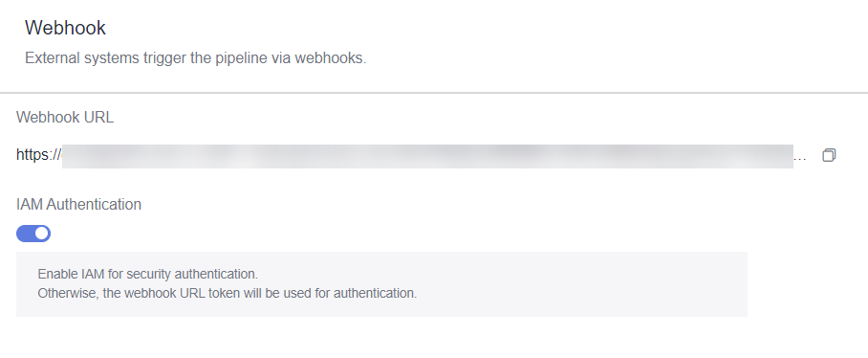Image resolution: width=868 pixels, height=358 pixels.
Task: Click the word 'Authentication' in the IAM label
Action: 94,205
